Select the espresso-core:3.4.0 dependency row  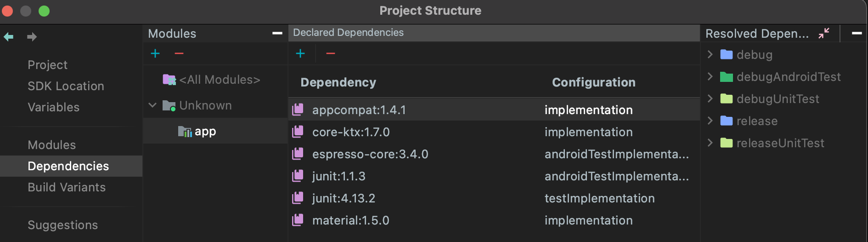(x=370, y=154)
